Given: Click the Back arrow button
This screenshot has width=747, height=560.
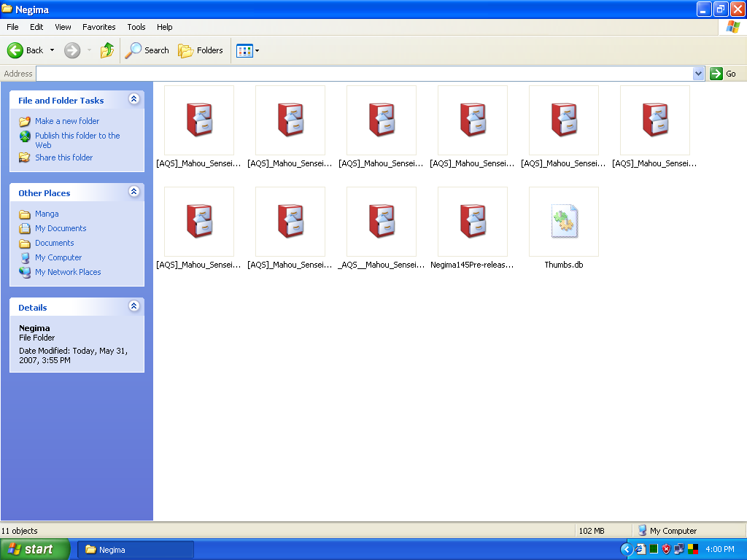Looking at the screenshot, I should coord(26,50).
